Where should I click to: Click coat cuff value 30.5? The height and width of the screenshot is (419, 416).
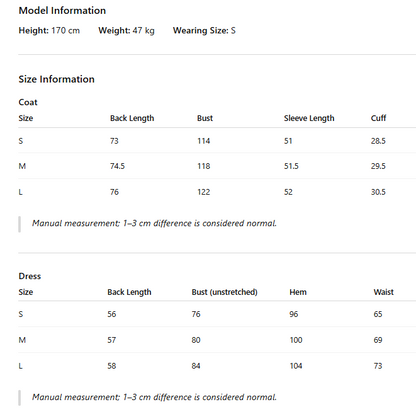click(x=378, y=192)
